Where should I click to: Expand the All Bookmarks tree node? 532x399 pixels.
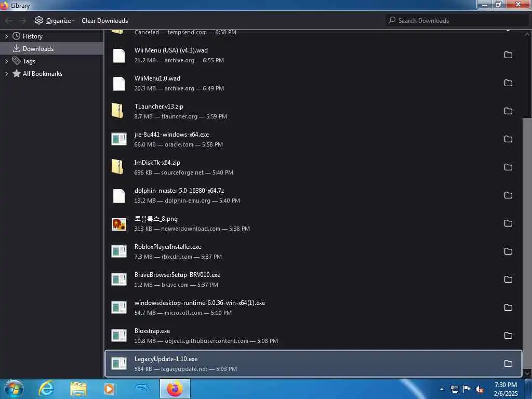(x=6, y=74)
